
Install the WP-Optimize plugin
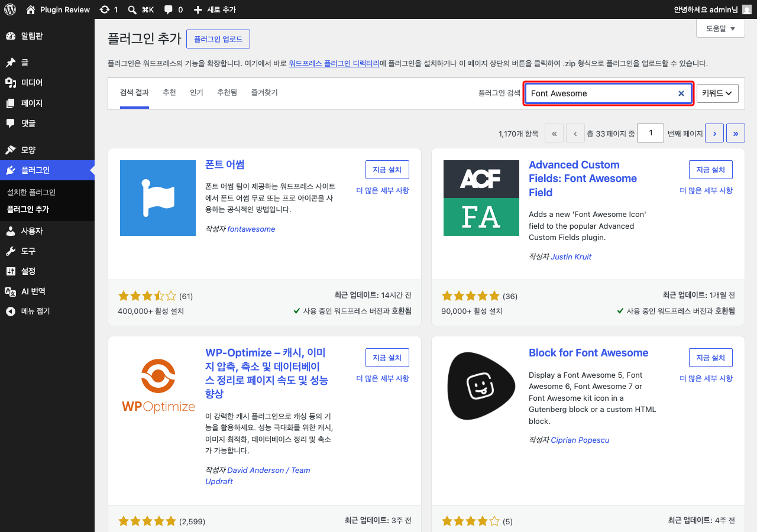[x=387, y=358]
